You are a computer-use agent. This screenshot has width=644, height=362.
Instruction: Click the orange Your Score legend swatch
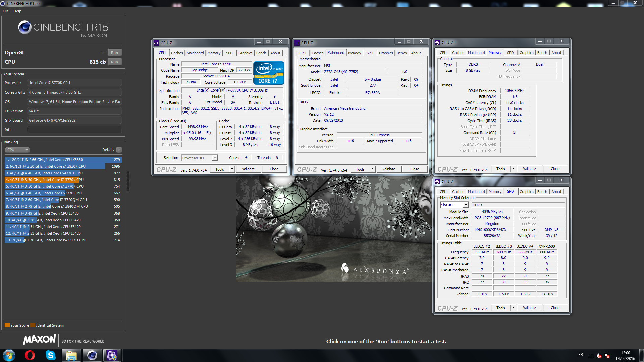pos(7,325)
